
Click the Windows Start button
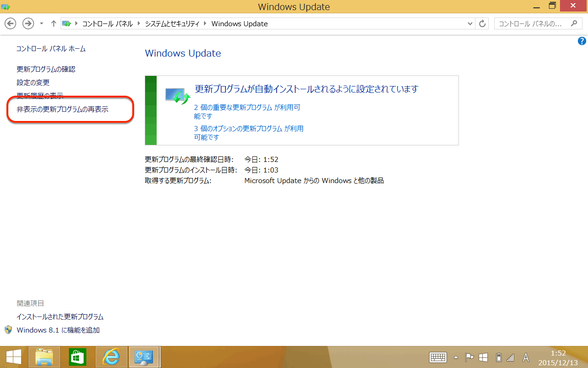13,357
